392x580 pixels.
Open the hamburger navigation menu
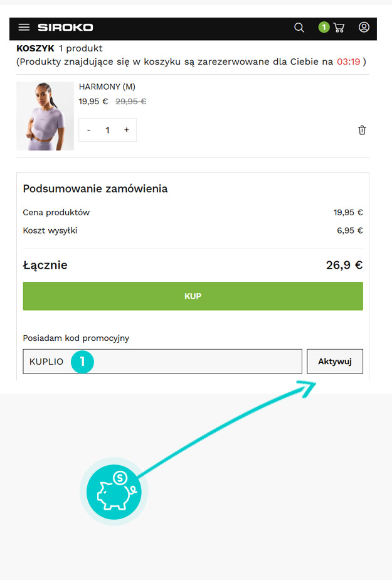pos(24,28)
